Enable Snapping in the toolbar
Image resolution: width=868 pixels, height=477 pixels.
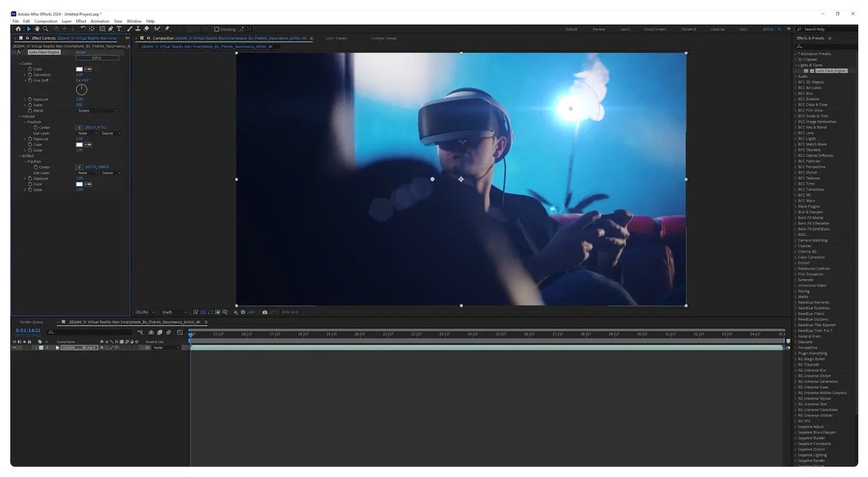click(x=217, y=29)
